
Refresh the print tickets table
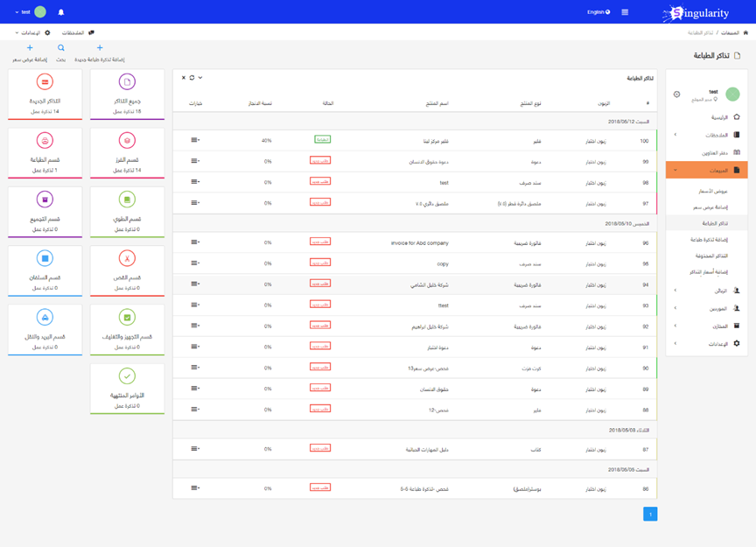click(192, 78)
